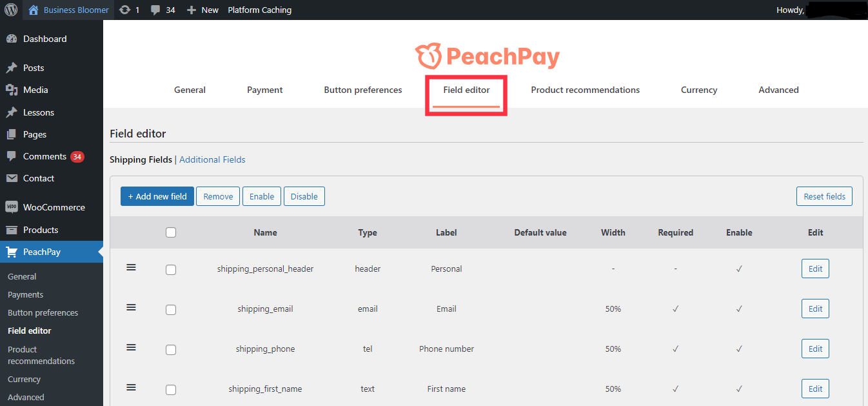Image resolution: width=868 pixels, height=406 pixels.
Task: Grab the drag handle for shipping_phone
Action: (131, 348)
